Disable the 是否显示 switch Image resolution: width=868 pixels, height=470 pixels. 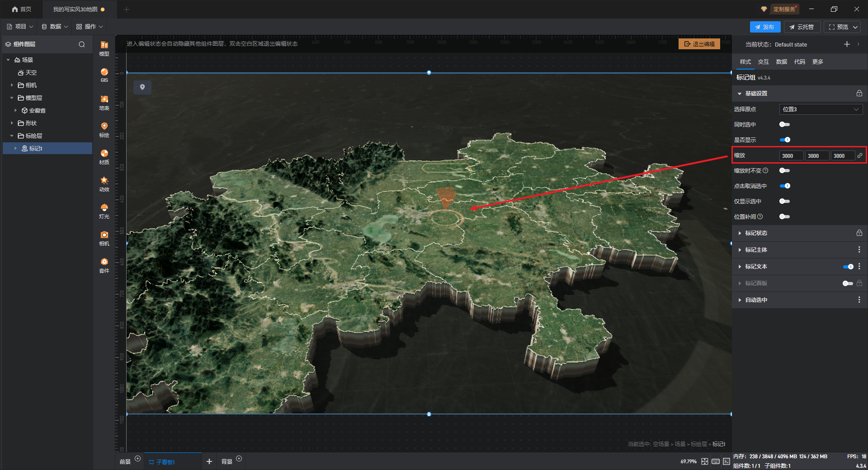tap(784, 140)
